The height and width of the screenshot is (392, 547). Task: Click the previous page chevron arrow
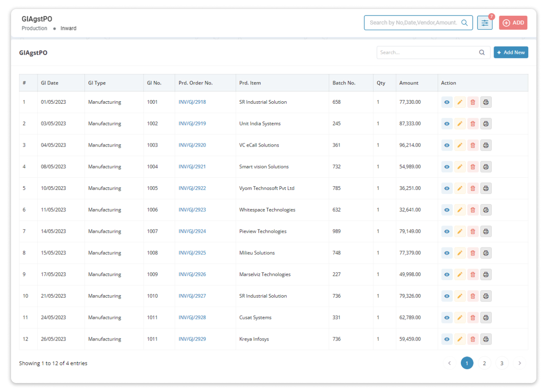click(x=449, y=363)
